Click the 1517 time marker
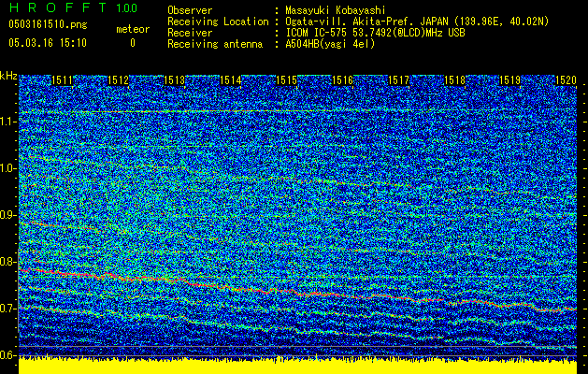588x374 pixels. tap(398, 80)
